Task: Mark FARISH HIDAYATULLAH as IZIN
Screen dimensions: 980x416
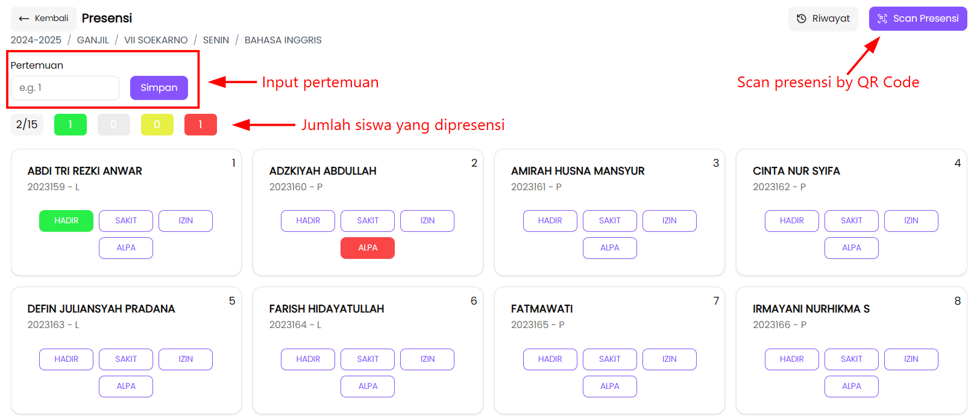Action: pos(427,359)
